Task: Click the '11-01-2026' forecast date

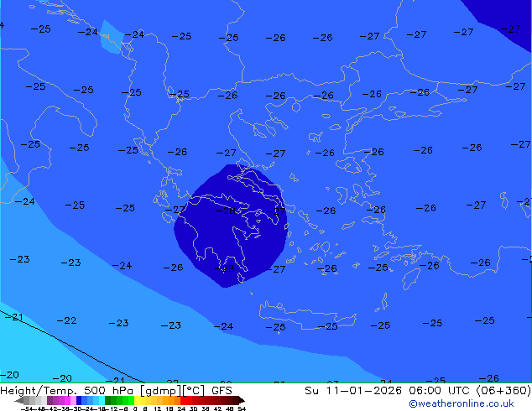Action: click(x=363, y=391)
